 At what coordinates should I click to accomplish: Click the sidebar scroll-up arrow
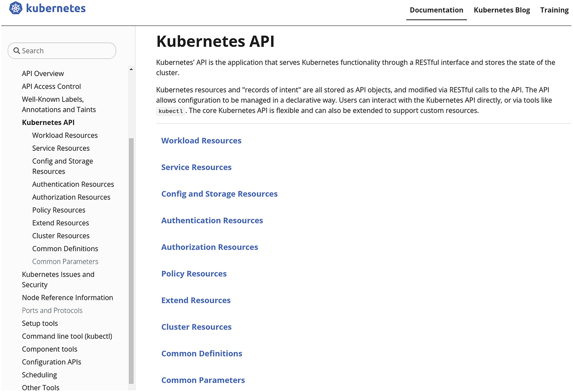(x=131, y=69)
